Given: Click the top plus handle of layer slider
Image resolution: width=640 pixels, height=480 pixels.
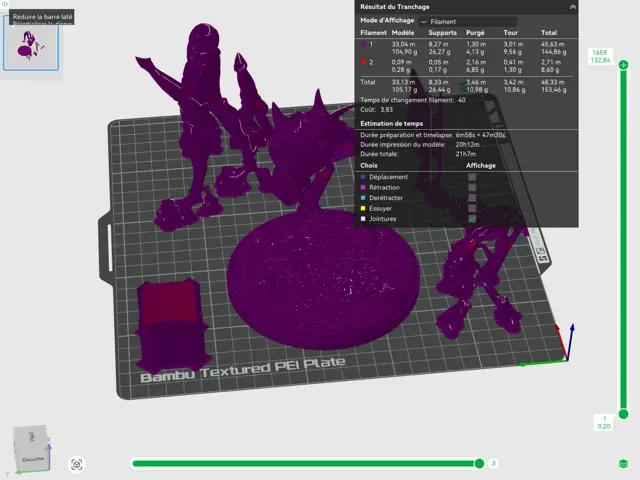Looking at the screenshot, I should tap(623, 65).
